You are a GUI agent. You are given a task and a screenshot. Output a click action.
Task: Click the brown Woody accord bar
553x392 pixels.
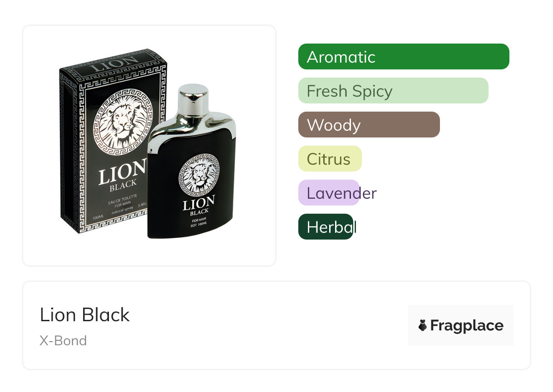click(369, 125)
